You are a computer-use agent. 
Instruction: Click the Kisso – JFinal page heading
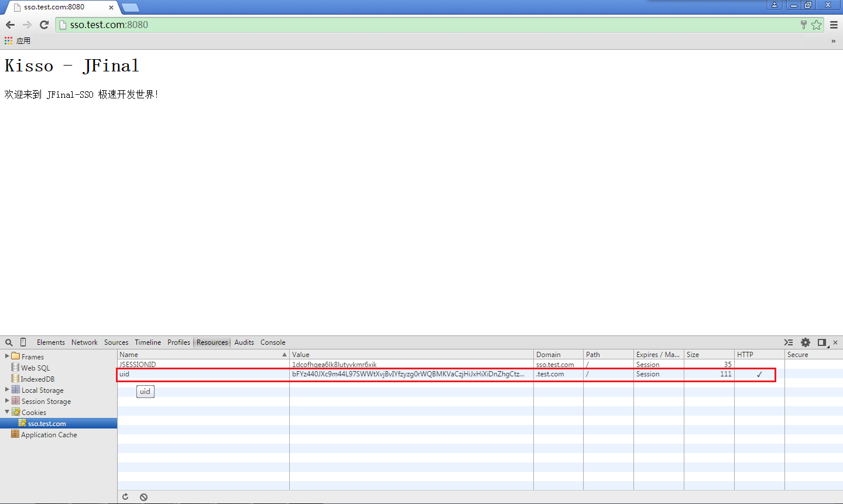pyautogui.click(x=72, y=66)
